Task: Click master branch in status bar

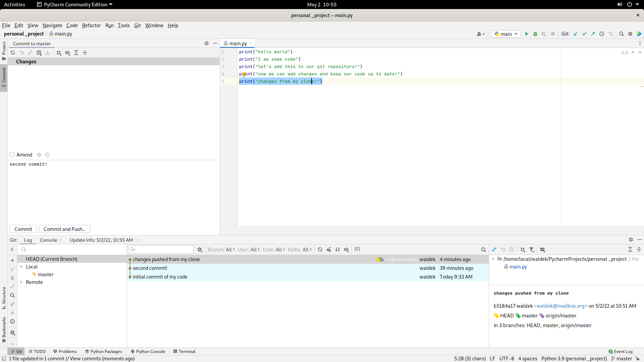Action: (622, 359)
